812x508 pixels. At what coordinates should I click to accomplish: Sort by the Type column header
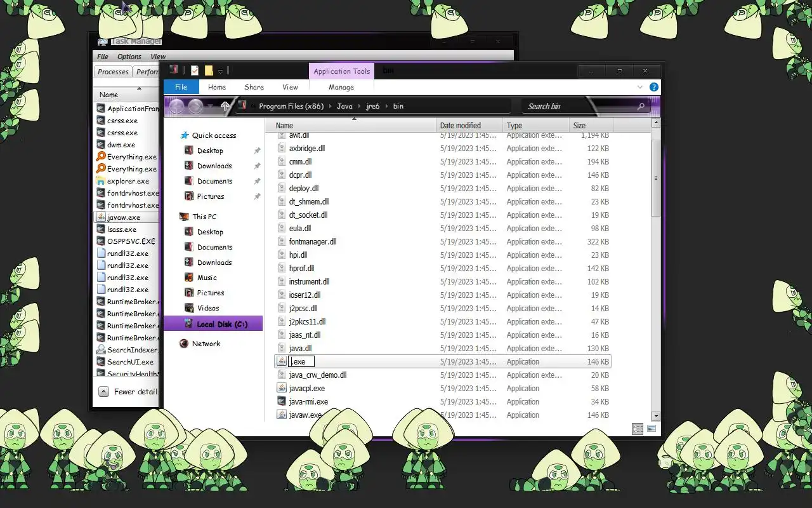tap(536, 126)
